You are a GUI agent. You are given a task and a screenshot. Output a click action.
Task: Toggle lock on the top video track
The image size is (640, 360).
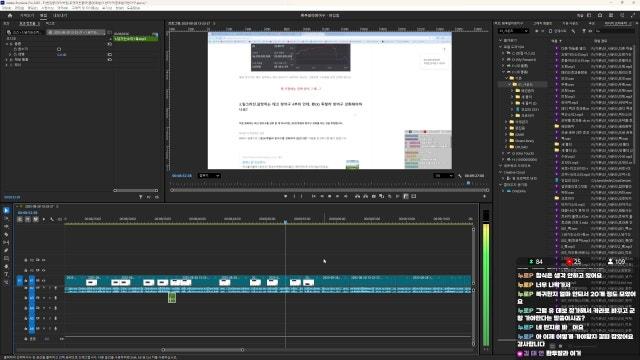point(26,260)
